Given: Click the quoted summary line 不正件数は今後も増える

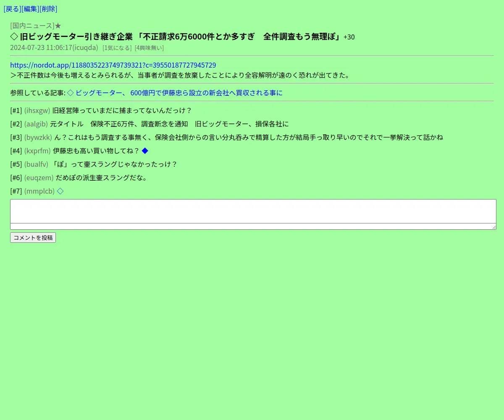Looking at the screenshot, I should click(x=180, y=76).
